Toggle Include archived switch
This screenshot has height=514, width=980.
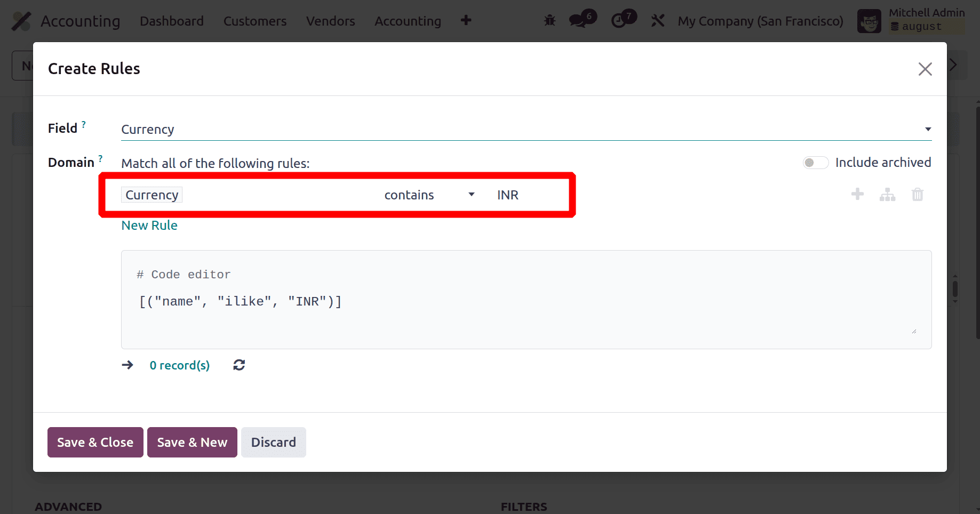tap(816, 163)
